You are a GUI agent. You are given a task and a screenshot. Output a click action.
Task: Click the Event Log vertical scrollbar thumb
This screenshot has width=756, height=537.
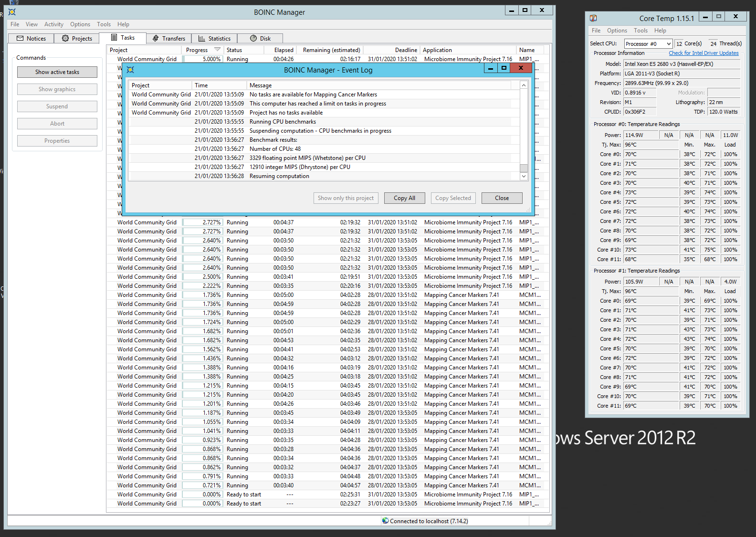[x=524, y=168]
